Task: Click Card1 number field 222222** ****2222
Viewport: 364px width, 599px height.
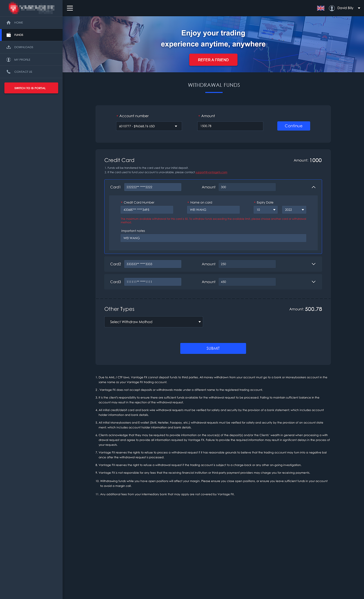Action: tap(153, 187)
